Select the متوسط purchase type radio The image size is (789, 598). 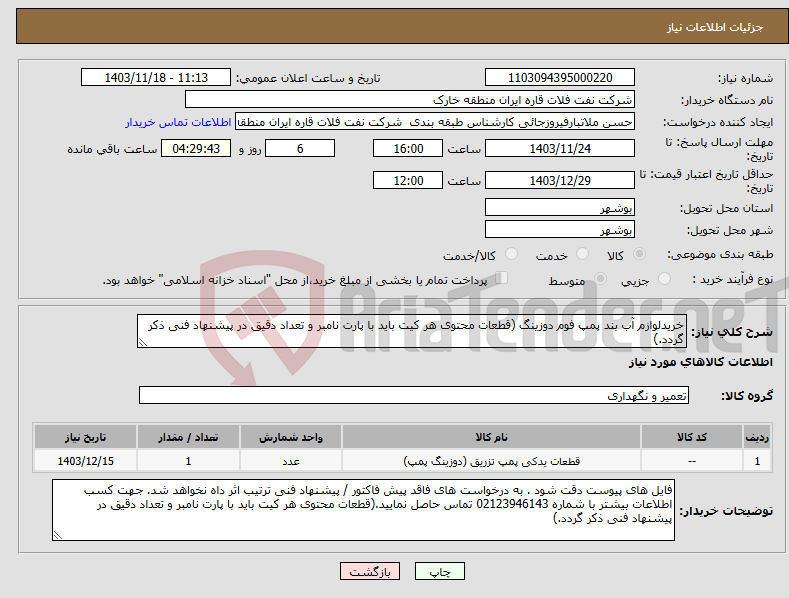(600, 278)
